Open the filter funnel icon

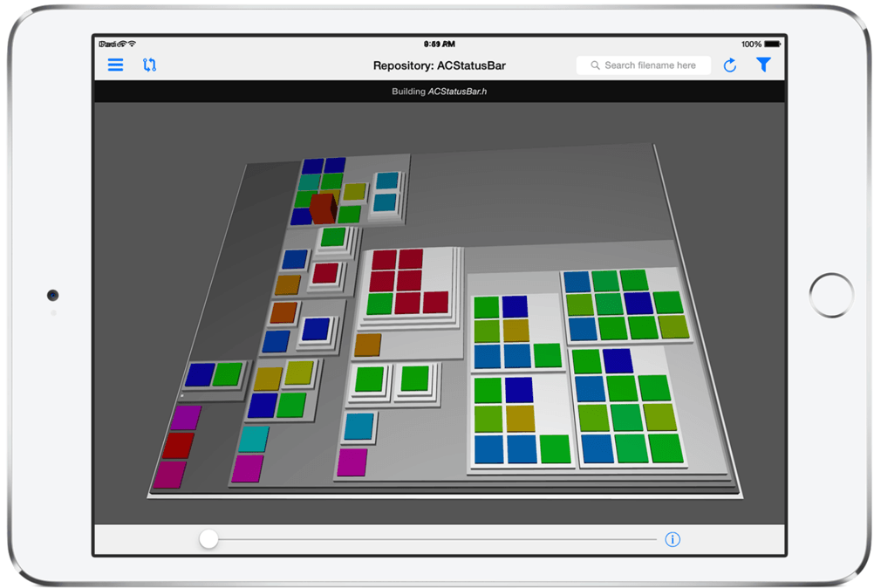tap(763, 65)
